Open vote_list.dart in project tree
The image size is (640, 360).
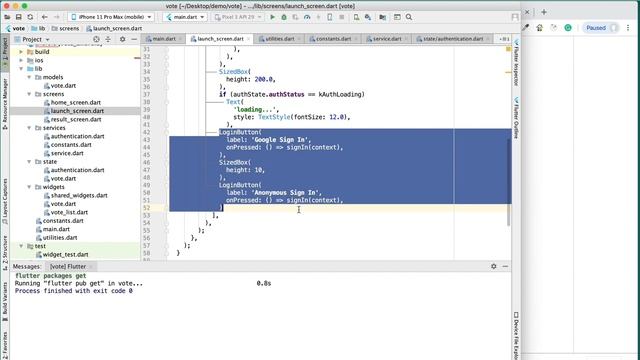tap(69, 212)
